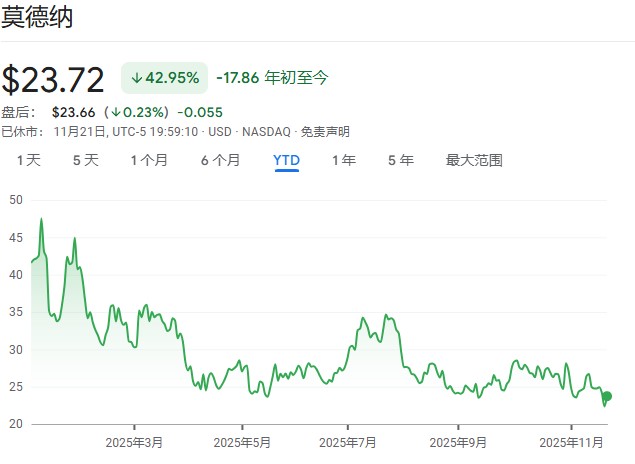635x464 pixels.
Task: Click the 42.95% decline percentage badge
Action: click(164, 78)
